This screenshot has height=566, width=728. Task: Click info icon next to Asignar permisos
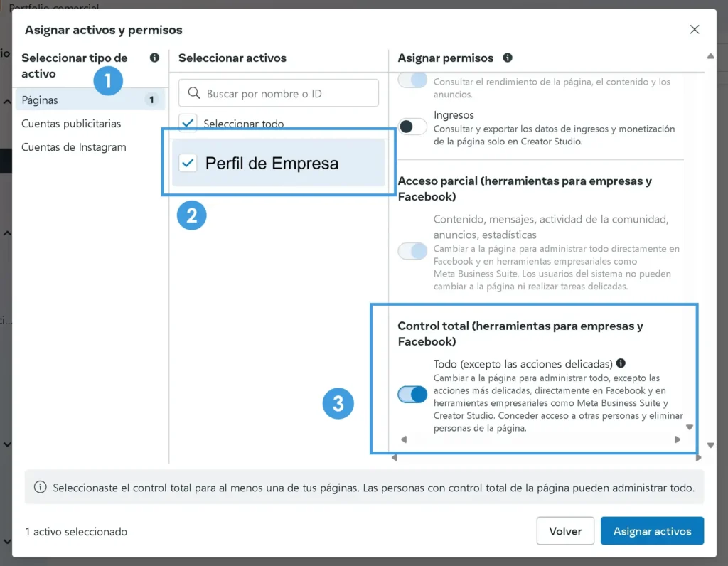pyautogui.click(x=508, y=58)
